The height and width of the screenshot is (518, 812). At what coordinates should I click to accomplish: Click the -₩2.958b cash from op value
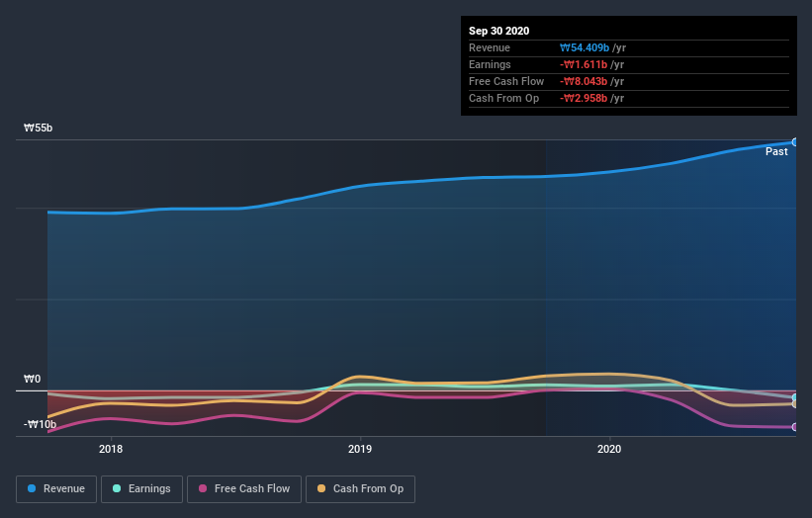pyautogui.click(x=584, y=98)
